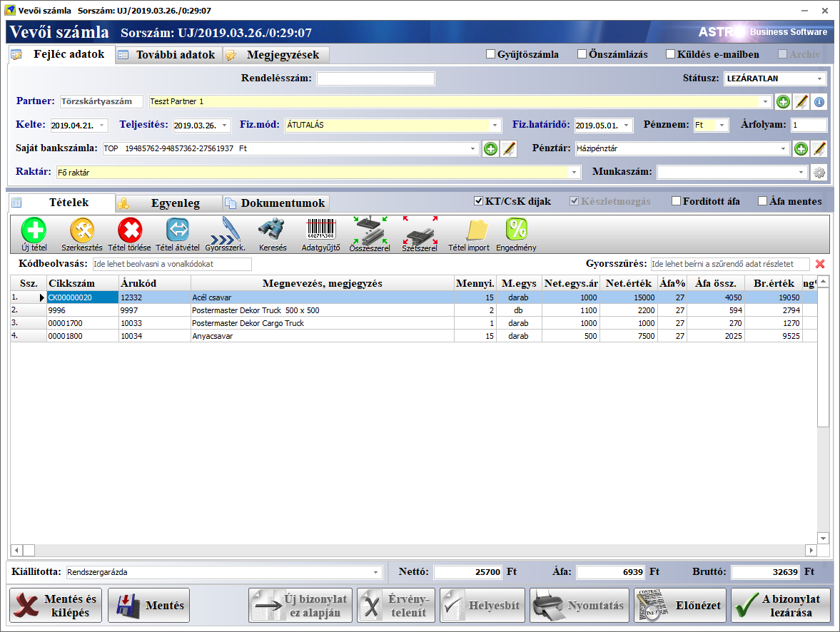Open Megjegyzések tab
This screenshot has width=840, height=632.
[276, 55]
